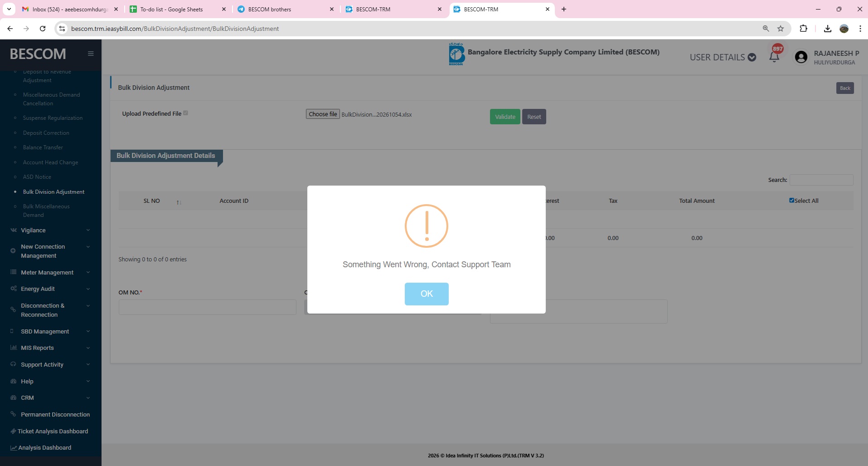Click the Vigilance sidebar icon

[x=14, y=230]
